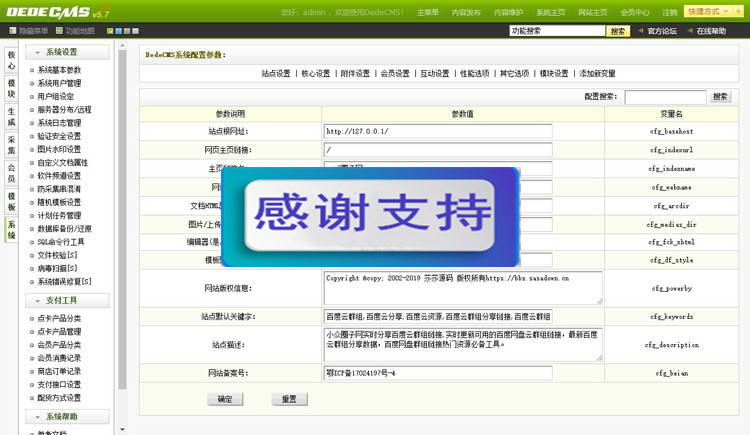750x435 pixels.
Task: Open 官方论坛 official forum link
Action: pyautogui.click(x=661, y=31)
